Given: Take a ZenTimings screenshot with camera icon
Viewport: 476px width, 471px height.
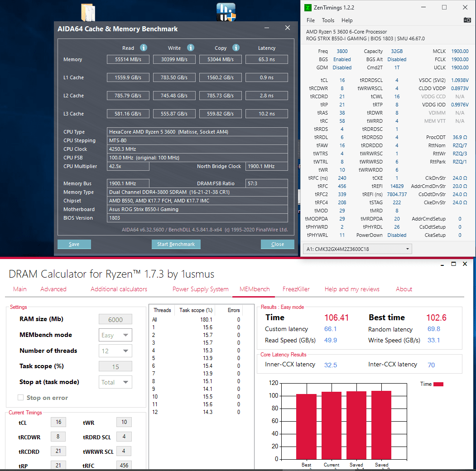Looking at the screenshot, I should [467, 20].
